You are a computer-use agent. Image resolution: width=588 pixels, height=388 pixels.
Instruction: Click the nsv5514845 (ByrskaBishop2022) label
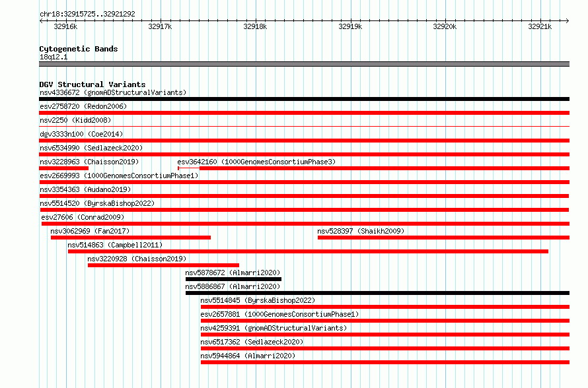point(258,300)
